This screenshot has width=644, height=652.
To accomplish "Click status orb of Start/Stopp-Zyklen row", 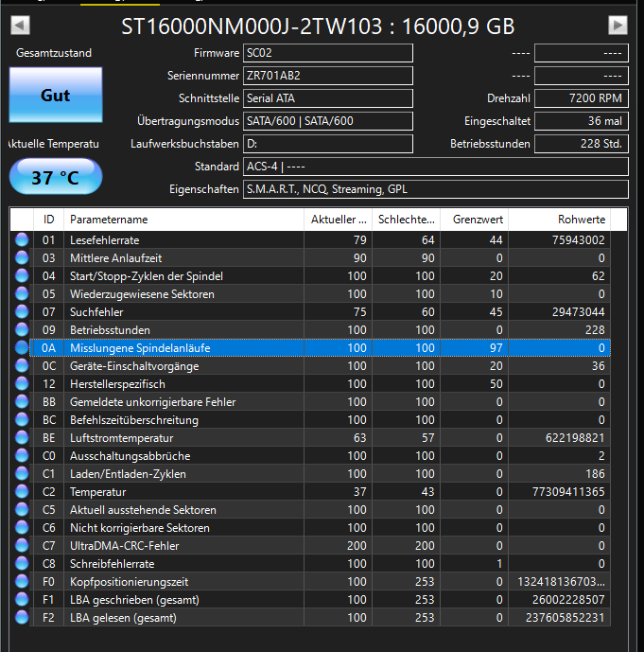I will click(x=22, y=275).
